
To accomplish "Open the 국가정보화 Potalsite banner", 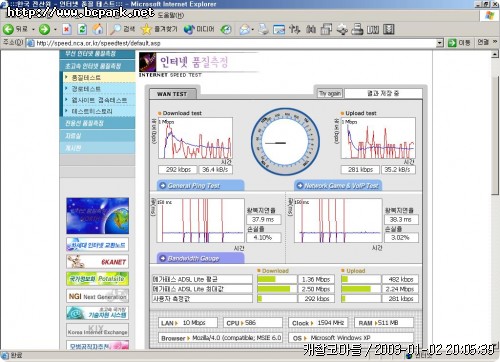I will click(97, 279).
